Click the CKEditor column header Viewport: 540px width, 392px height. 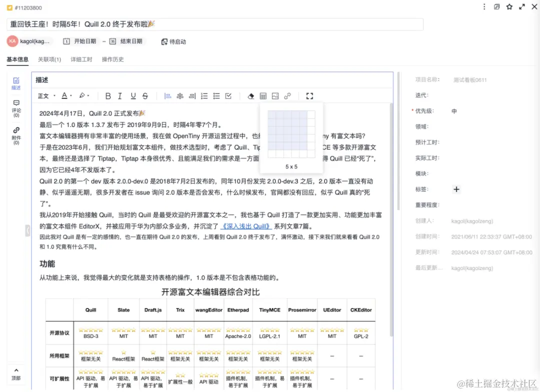[x=361, y=310]
